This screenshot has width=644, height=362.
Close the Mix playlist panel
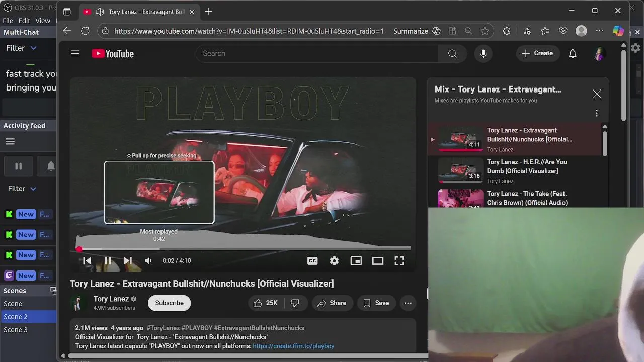(597, 94)
